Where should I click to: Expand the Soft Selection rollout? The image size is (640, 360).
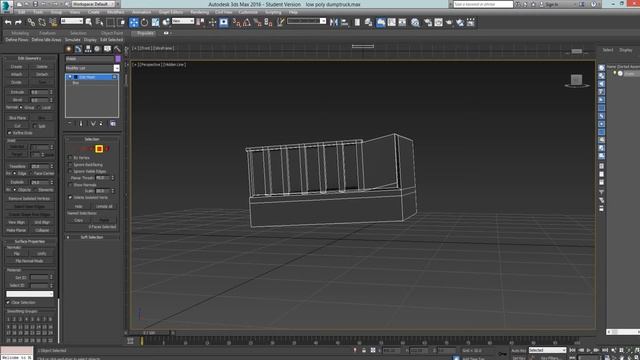92,237
